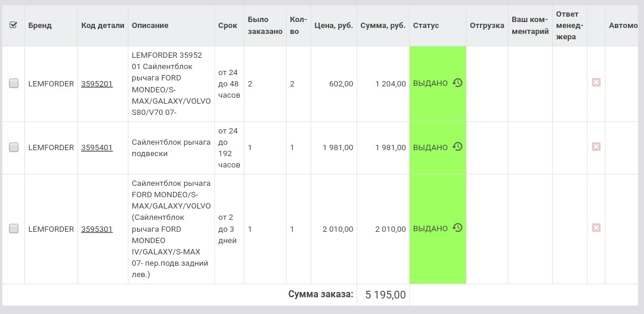
Task: Check the box for part 3595301 row
Action: coord(14,228)
